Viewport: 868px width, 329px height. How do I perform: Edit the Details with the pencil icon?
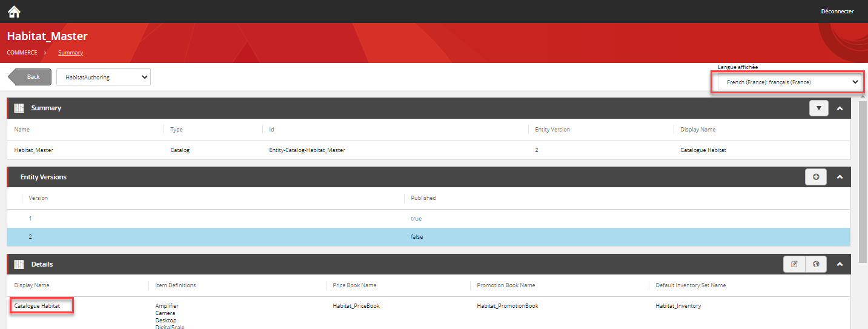coord(794,264)
